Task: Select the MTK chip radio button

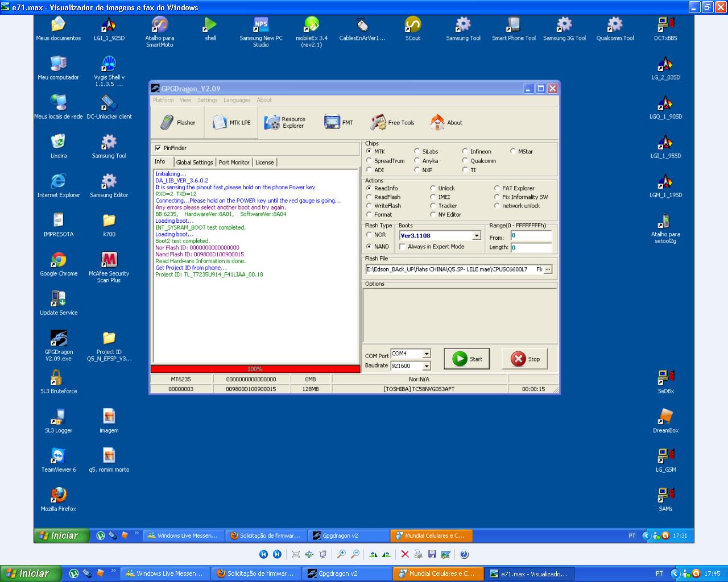Action: pyautogui.click(x=369, y=152)
